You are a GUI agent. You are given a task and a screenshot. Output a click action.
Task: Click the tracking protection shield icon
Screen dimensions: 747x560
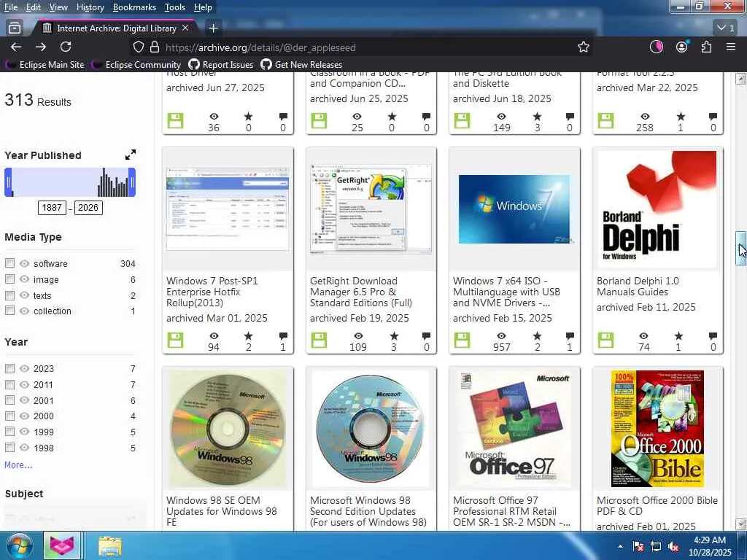tap(138, 47)
